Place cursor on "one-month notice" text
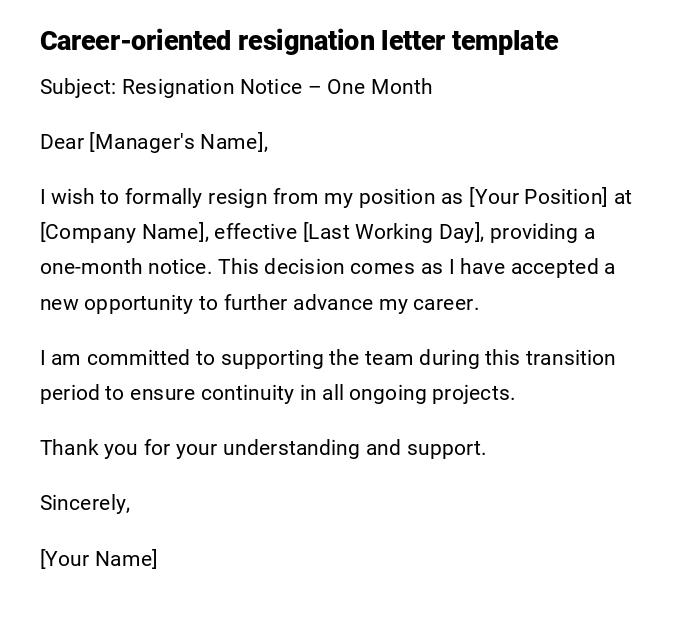 click(x=125, y=267)
